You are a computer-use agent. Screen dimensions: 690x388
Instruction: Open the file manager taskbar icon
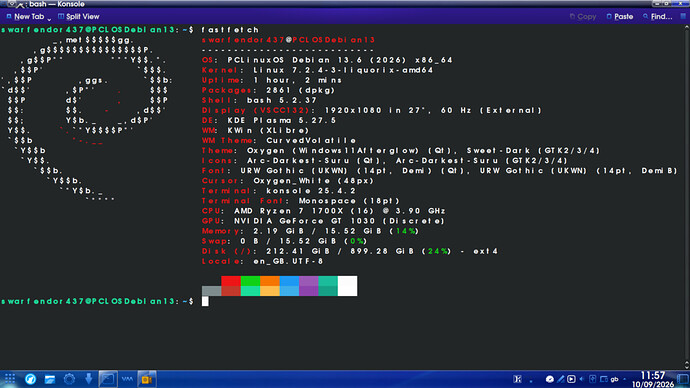coord(50,379)
